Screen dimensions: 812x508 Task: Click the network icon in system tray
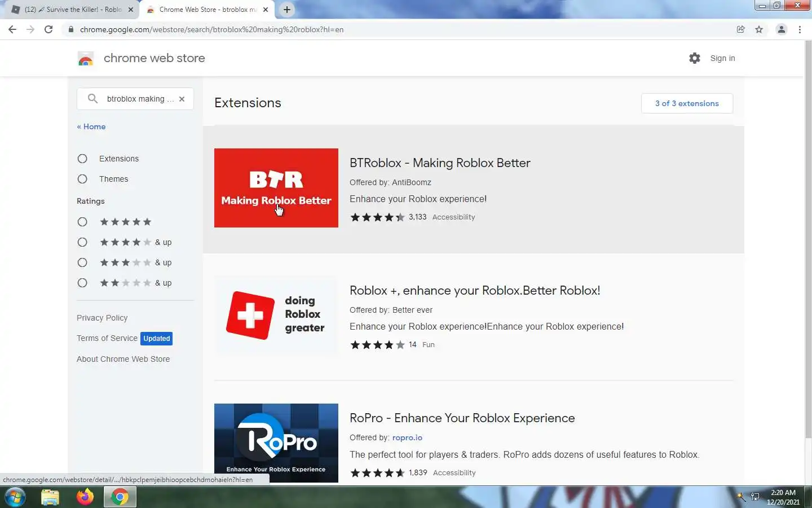755,497
